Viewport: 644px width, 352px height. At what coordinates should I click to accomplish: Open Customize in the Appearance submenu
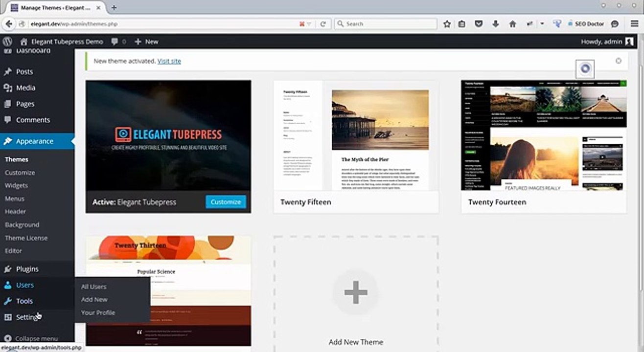20,173
